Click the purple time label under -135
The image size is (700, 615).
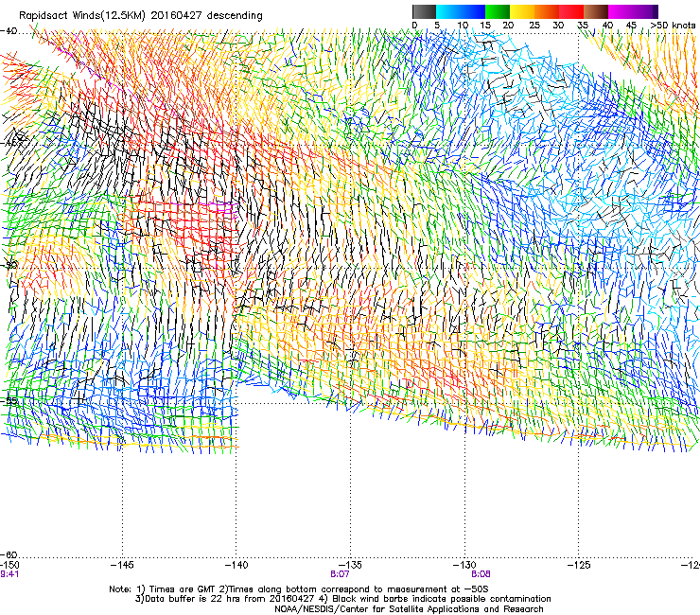click(340, 574)
